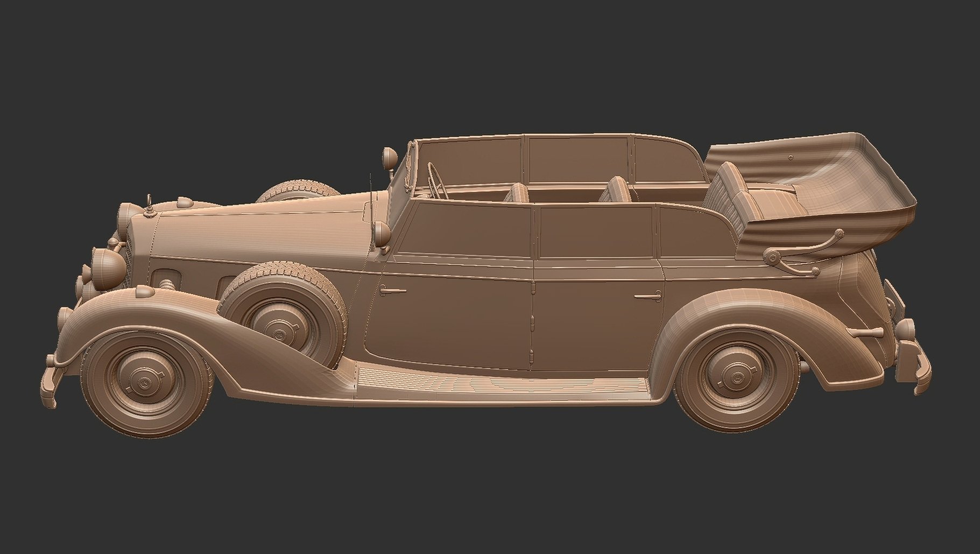Click the front door handle
Image resolution: width=980 pixels, height=554 pixels.
tap(393, 291)
